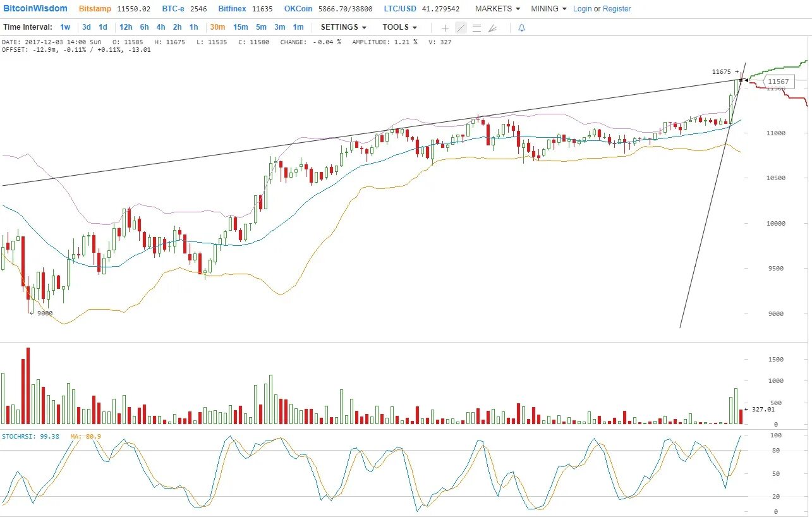
Task: Open the TOOLS dropdown
Action: tap(400, 27)
